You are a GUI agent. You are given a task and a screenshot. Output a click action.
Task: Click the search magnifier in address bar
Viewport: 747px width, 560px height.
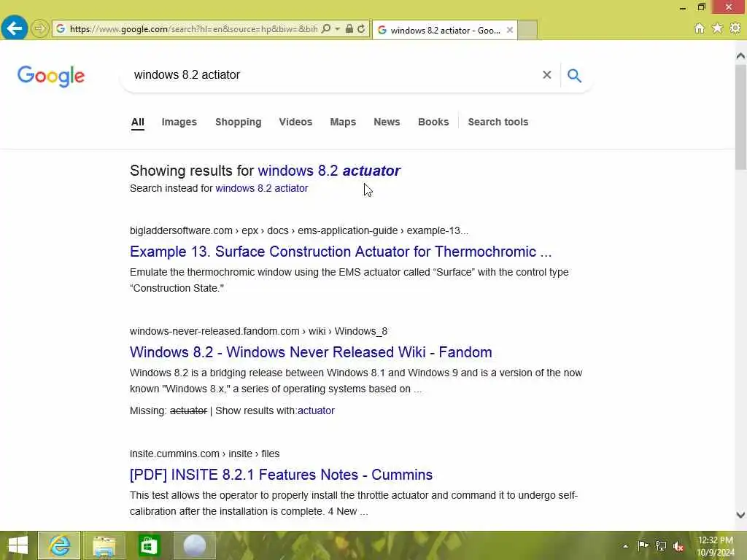326,29
